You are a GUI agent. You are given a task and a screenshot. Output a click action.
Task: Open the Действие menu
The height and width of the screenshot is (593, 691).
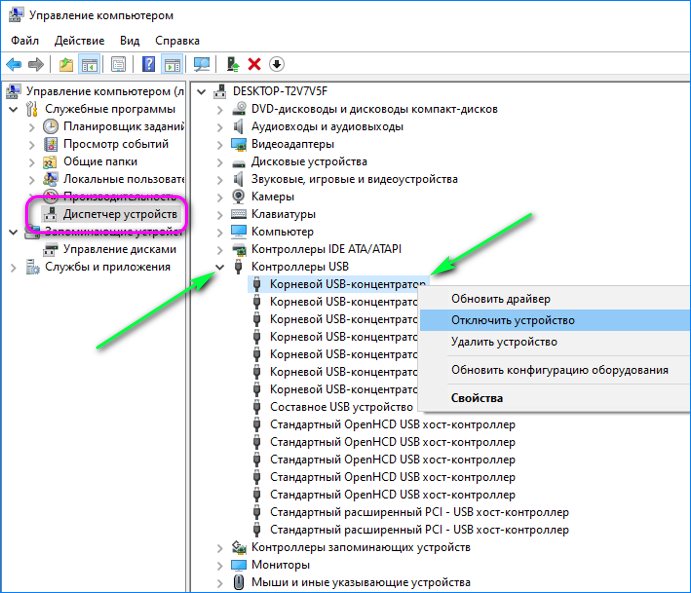[x=79, y=41]
